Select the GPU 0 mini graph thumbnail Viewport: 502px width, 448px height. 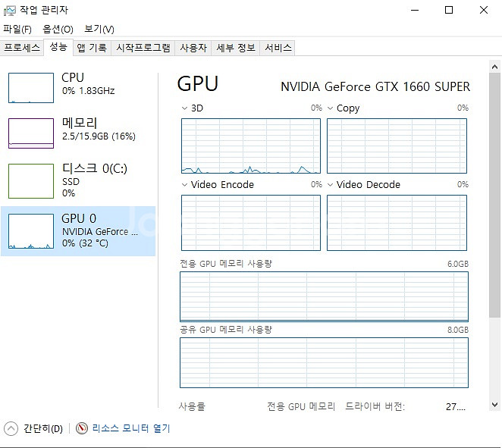click(x=31, y=231)
